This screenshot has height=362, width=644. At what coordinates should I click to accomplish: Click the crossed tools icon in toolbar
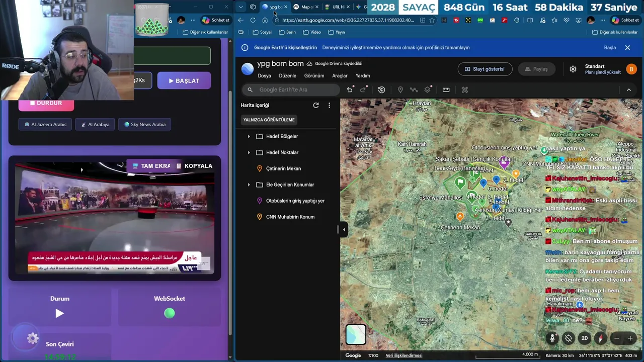tap(464, 89)
